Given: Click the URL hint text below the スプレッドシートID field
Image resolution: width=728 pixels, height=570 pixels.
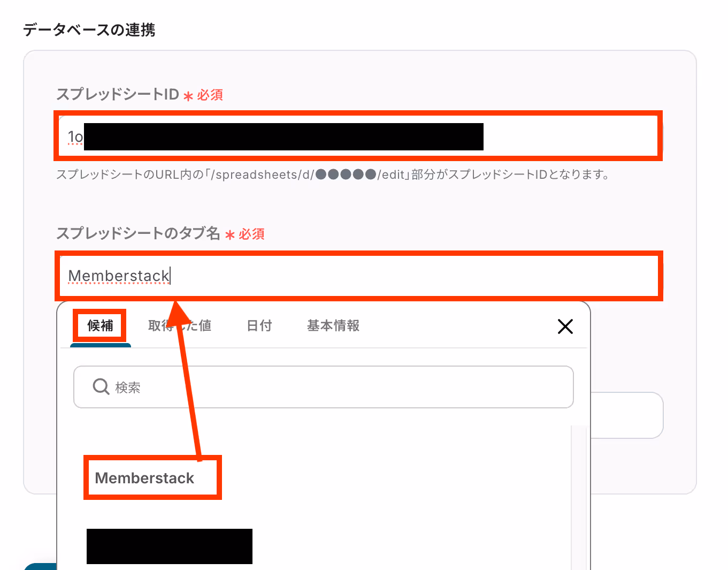Looking at the screenshot, I should (333, 174).
